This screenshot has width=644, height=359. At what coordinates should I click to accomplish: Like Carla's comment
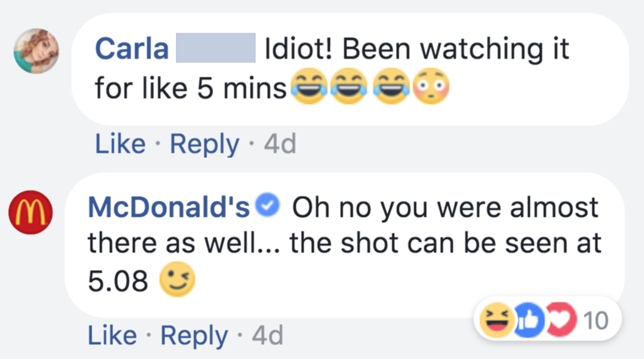(x=120, y=144)
